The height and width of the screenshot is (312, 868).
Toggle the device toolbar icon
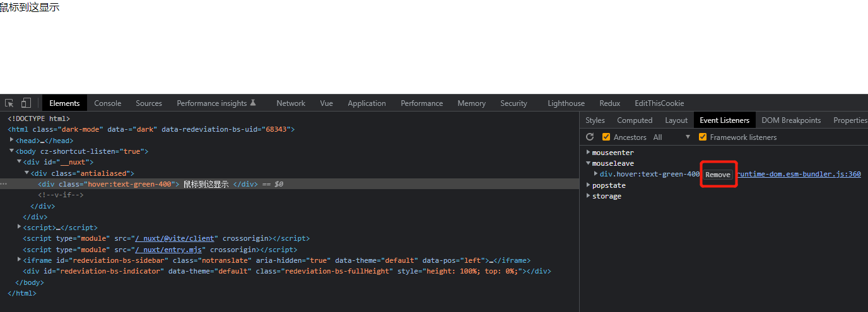click(26, 103)
